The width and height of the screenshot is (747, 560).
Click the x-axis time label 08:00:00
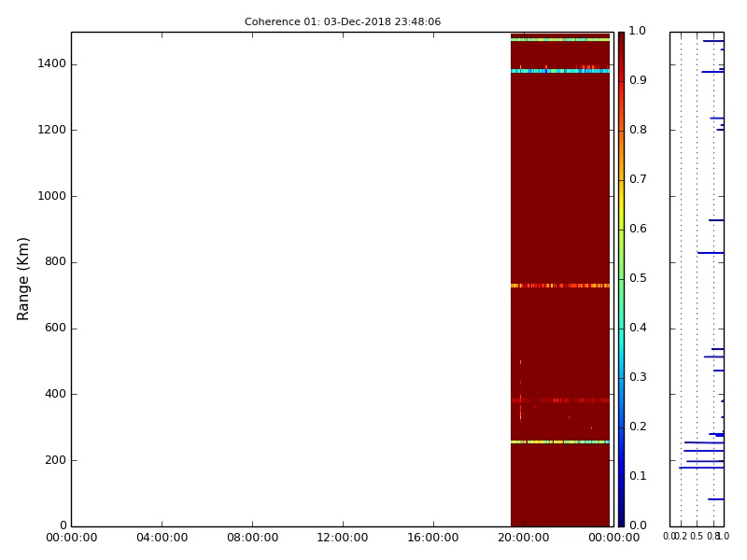[252, 538]
